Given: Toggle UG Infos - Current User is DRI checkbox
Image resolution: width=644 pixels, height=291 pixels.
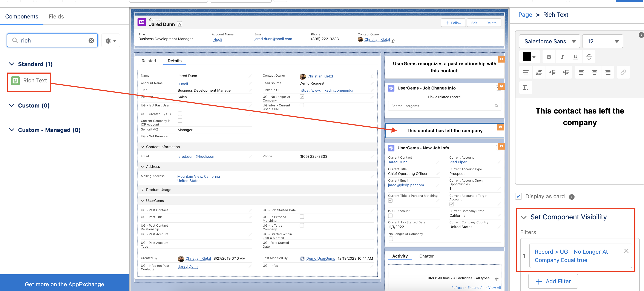Looking at the screenshot, I should point(302,105).
